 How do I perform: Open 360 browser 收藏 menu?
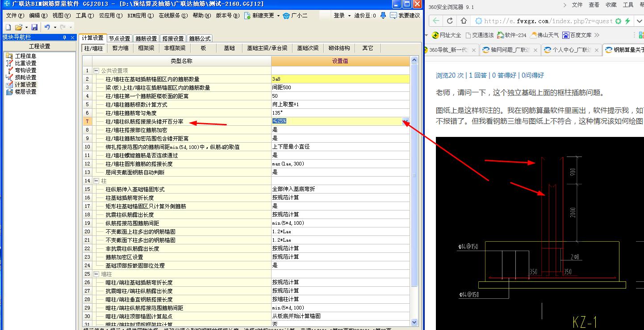[x=611, y=4]
